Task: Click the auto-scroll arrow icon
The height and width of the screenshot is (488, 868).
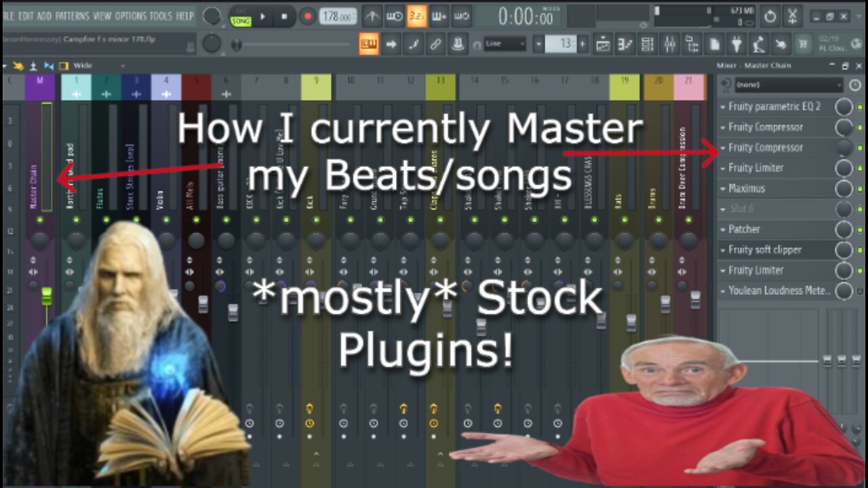Action: click(x=391, y=45)
